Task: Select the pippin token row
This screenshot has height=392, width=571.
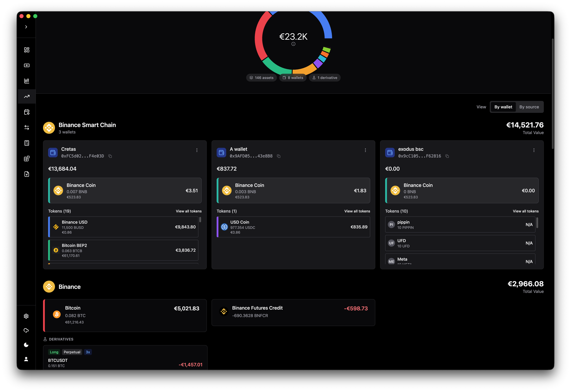Action: click(460, 225)
